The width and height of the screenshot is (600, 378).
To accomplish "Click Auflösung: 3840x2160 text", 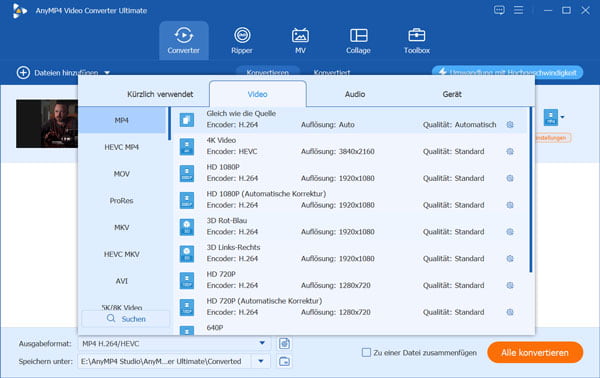I will 338,152.
